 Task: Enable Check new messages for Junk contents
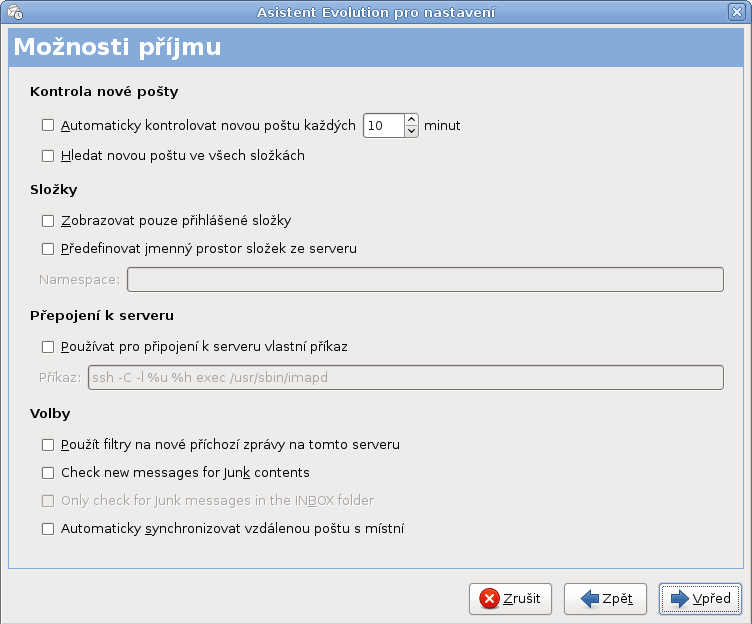[x=48, y=473]
